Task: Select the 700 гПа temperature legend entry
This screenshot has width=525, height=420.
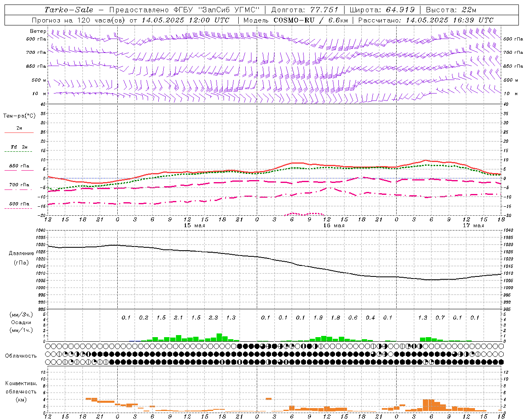Action: click(x=19, y=185)
